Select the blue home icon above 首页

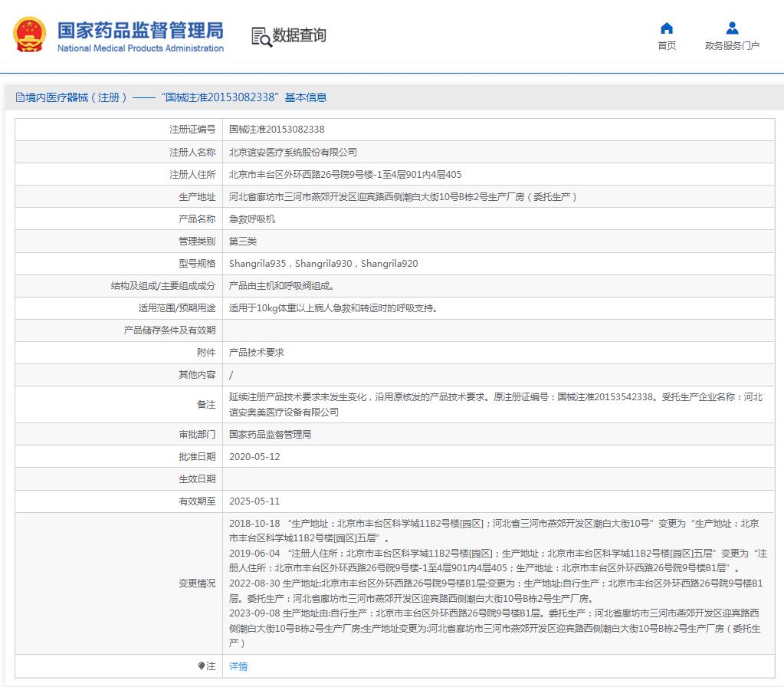click(666, 28)
